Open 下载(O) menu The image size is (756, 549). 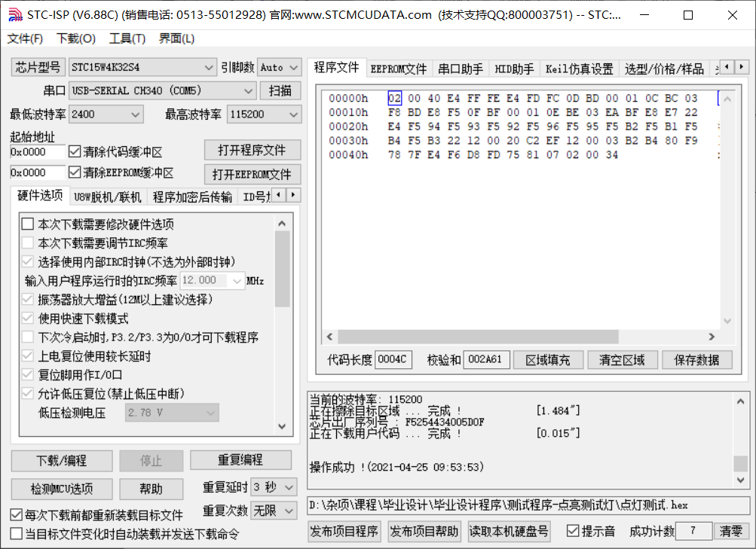[x=76, y=38]
